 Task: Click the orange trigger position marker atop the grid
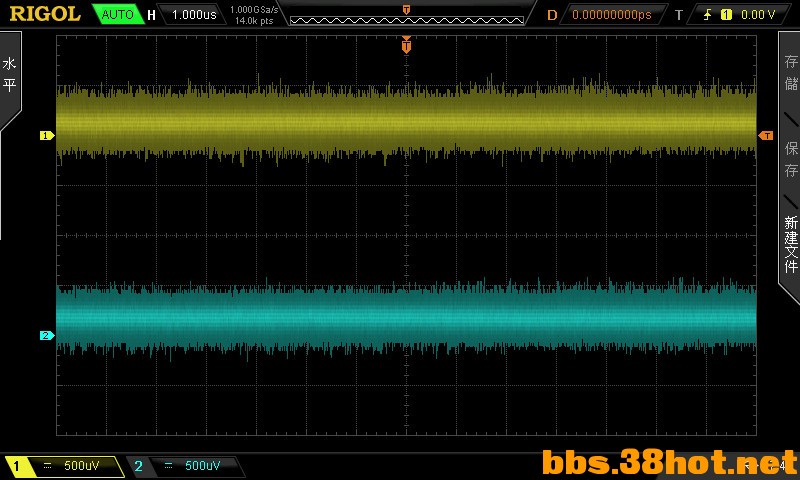406,45
